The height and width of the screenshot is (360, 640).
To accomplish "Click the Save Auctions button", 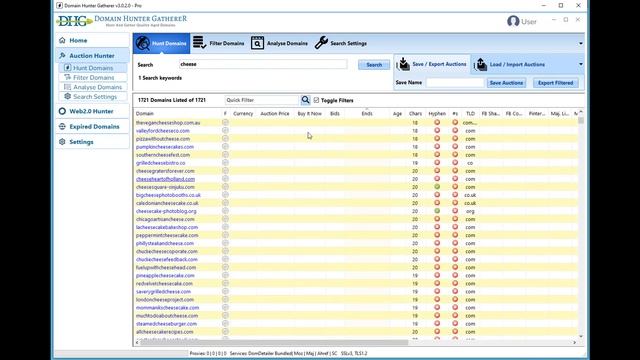I will pyautogui.click(x=506, y=83).
